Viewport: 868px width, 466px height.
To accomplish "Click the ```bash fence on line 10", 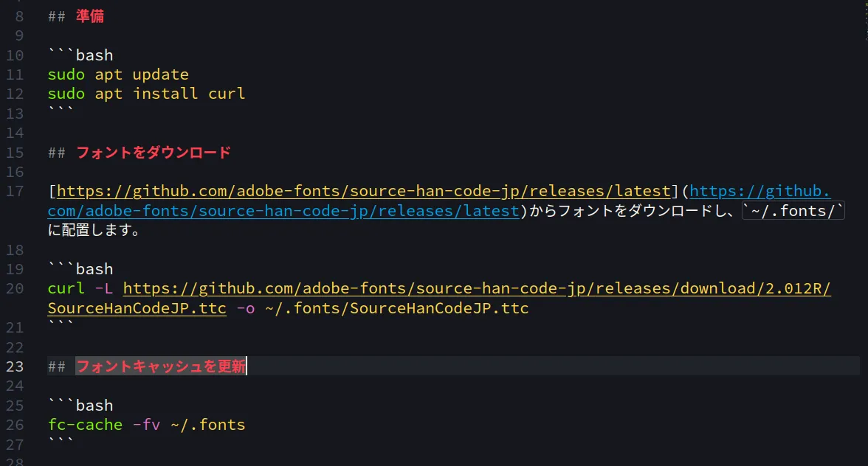I will 80,55.
